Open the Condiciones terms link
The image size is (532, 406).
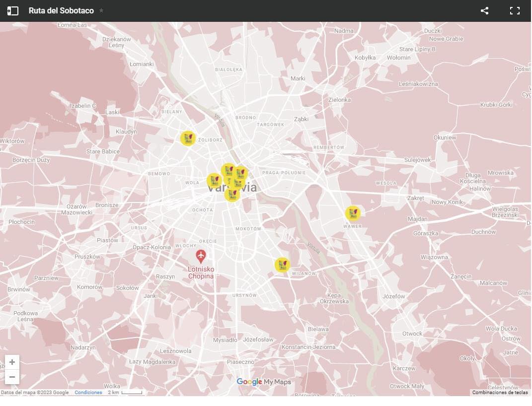click(x=88, y=393)
